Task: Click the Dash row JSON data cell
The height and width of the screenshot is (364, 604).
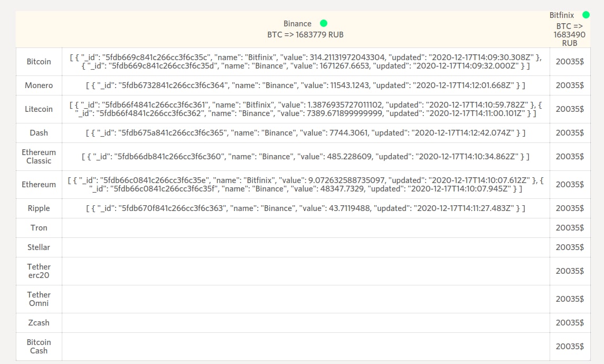Action: [x=306, y=133]
